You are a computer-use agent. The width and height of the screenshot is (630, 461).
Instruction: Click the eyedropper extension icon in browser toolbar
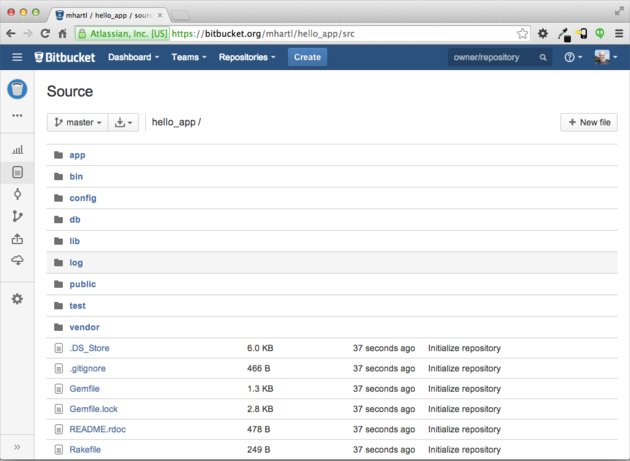point(564,34)
